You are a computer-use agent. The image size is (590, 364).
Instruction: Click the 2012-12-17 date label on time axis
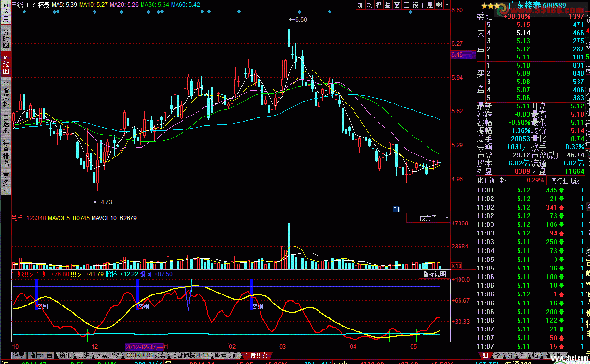point(144,346)
